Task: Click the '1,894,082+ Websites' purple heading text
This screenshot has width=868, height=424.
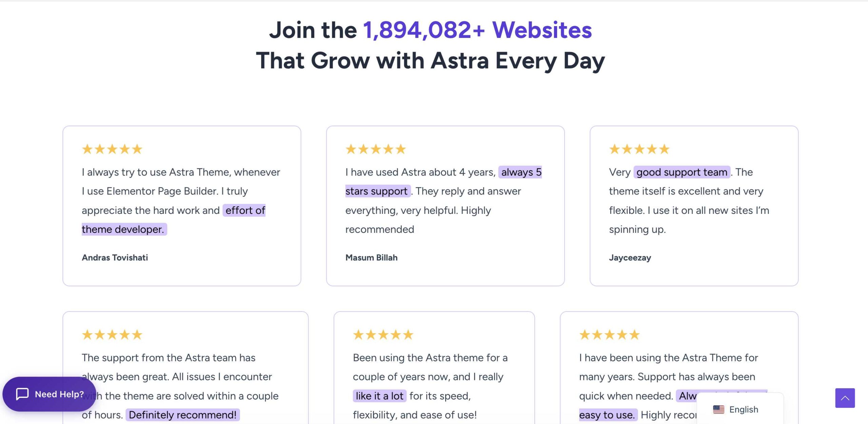Action: (477, 30)
